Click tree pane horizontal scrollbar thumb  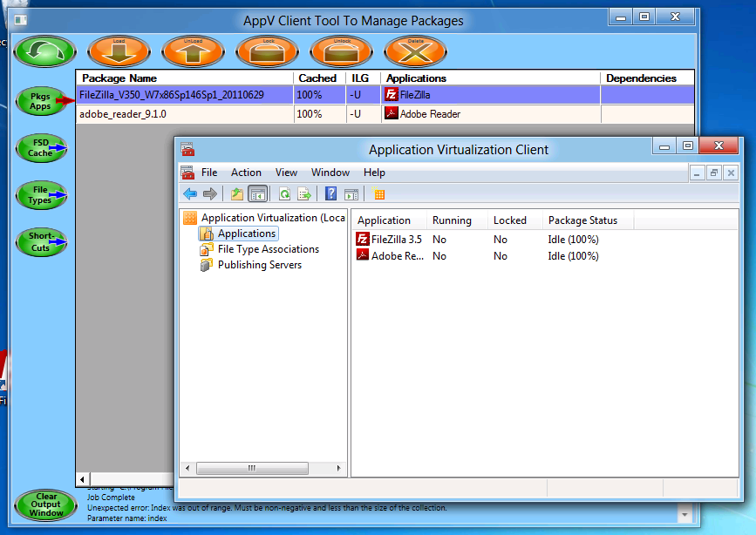pyautogui.click(x=252, y=468)
